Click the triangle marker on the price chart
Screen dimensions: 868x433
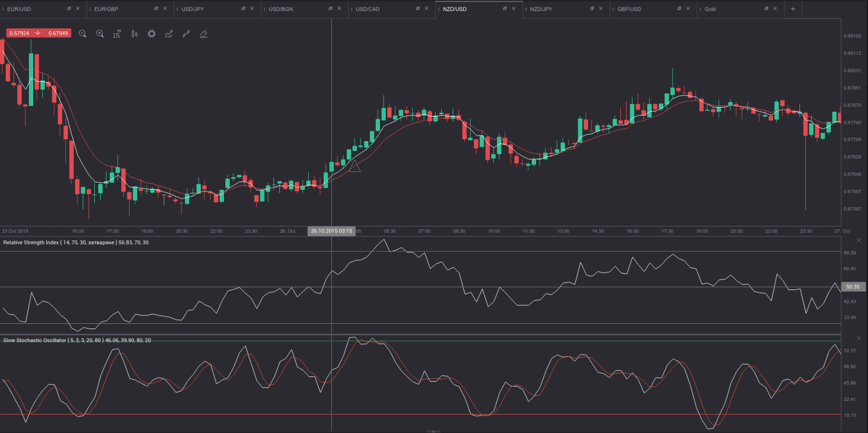click(355, 167)
